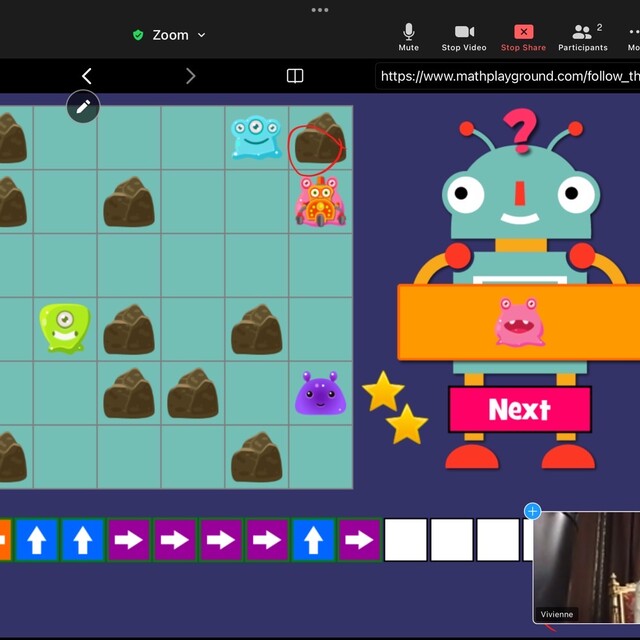Screen dimensions: 640x640
Task: Select the purple monster on the grid
Action: coord(320,393)
